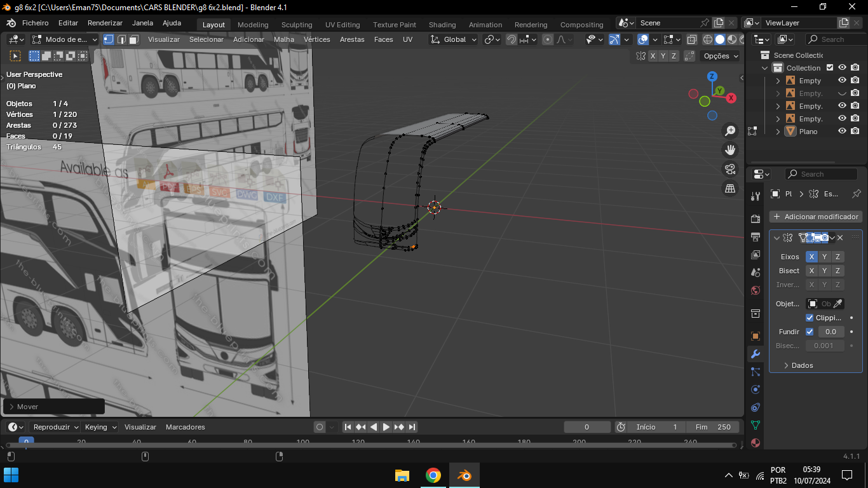Open the Global transform orientation dropdown
The width and height of the screenshot is (868, 488).
(454, 39)
